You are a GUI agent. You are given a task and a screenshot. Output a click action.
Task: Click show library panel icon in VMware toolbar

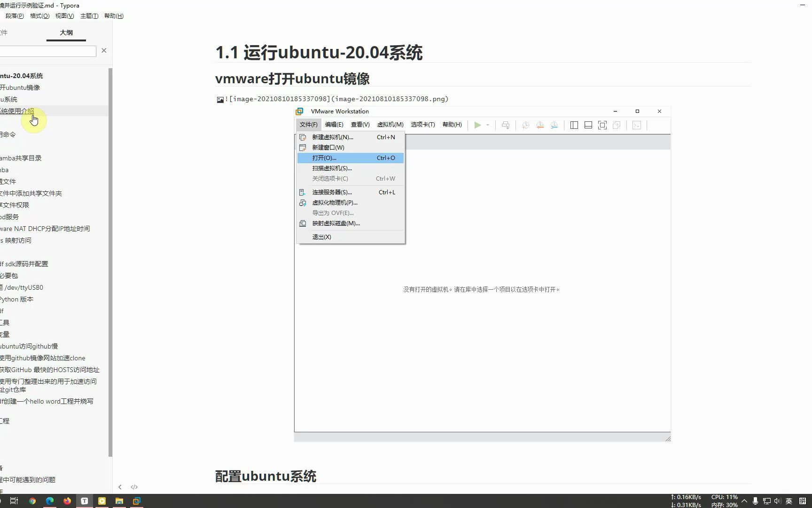(574, 125)
